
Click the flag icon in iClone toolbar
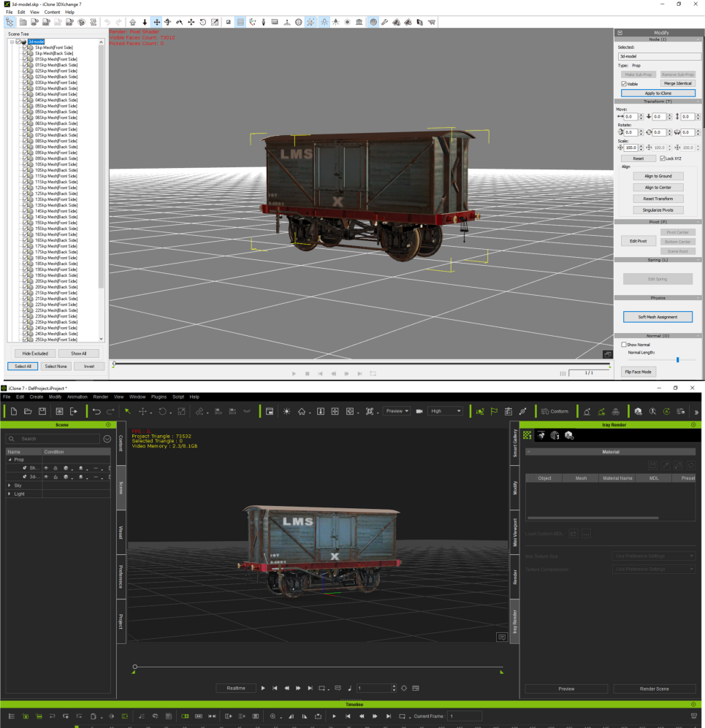point(494,411)
